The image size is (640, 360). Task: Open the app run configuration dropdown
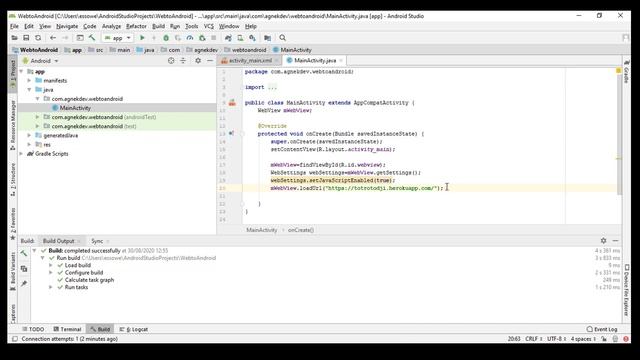[x=118, y=38]
